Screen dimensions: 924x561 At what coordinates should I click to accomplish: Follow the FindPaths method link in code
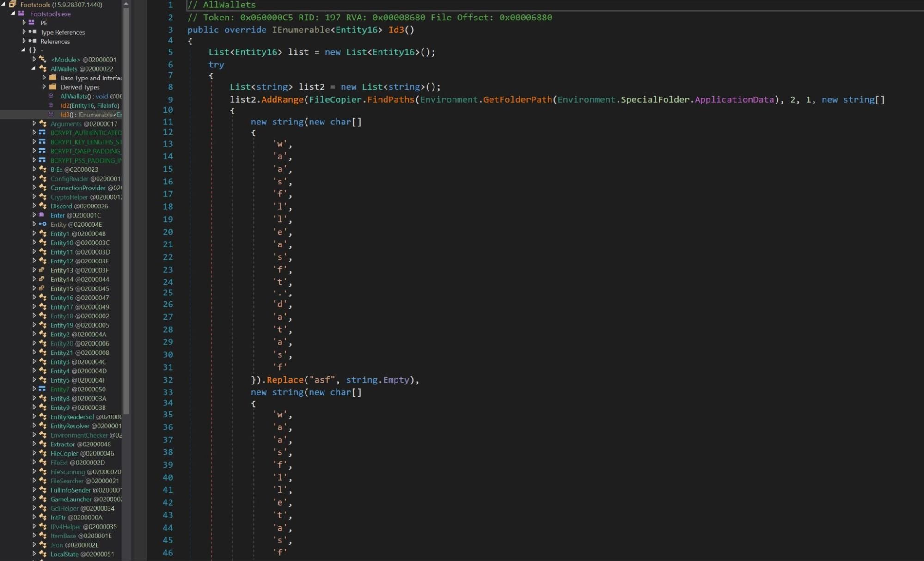391,99
